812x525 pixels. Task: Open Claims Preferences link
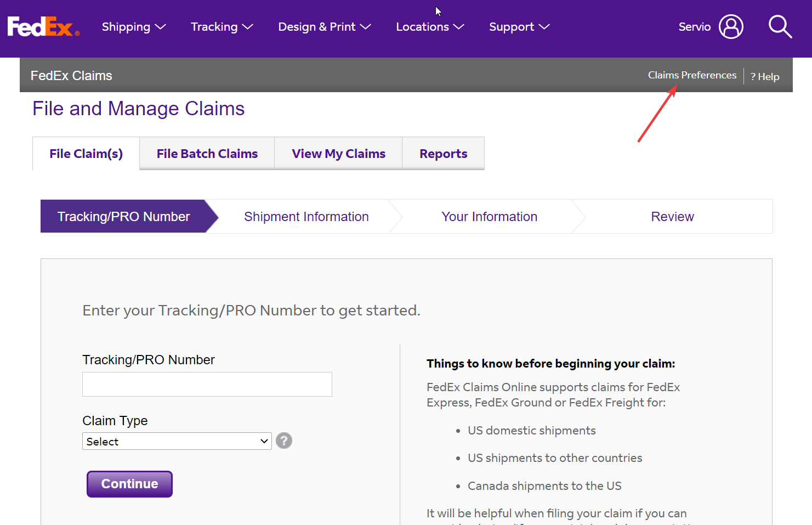[692, 75]
